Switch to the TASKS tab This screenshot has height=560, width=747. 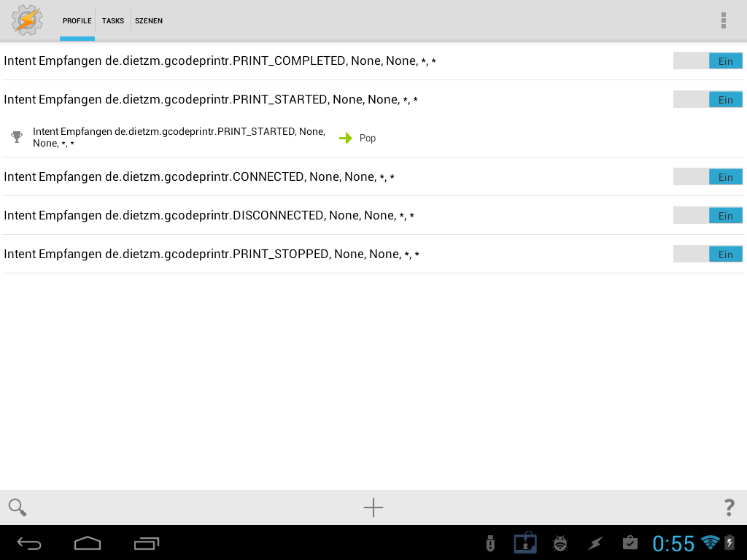coord(113,21)
